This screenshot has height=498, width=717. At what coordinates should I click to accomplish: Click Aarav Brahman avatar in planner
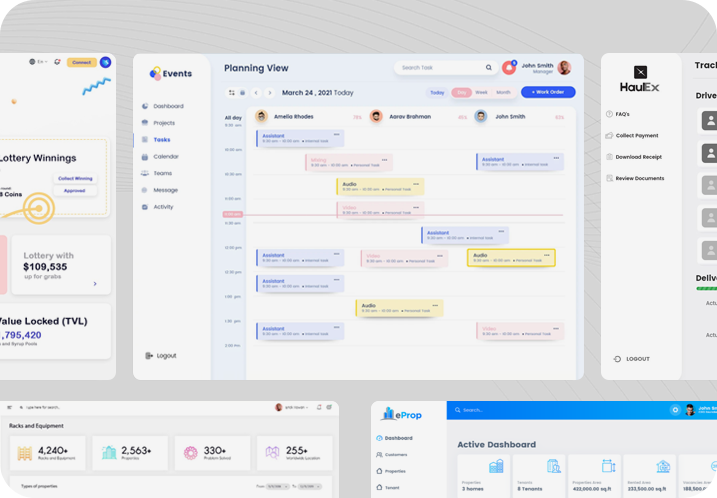point(376,116)
